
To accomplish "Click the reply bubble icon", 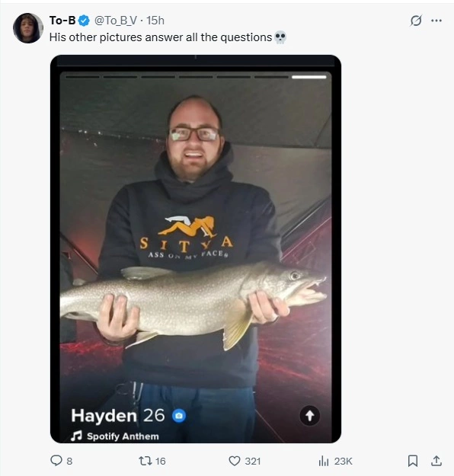I will coord(56,461).
